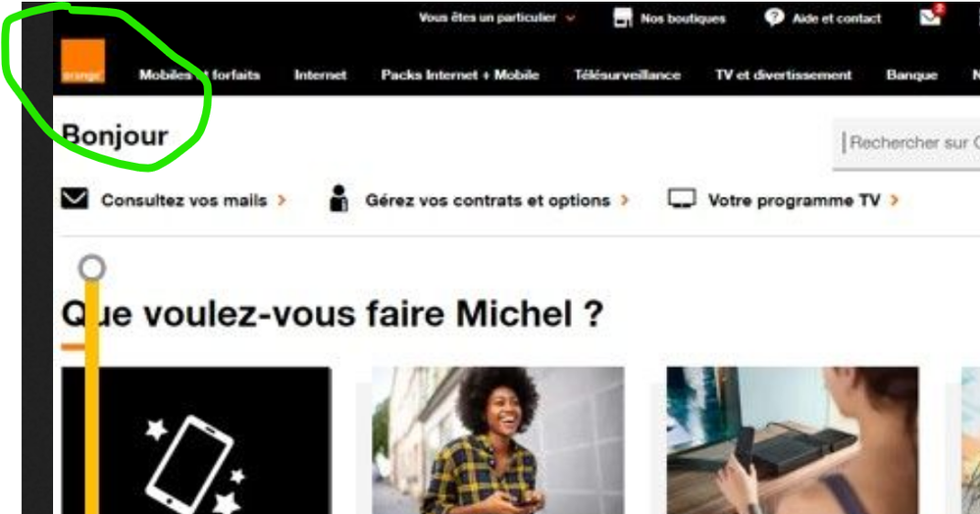Viewport: 980px width, 514px height.
Task: Click the smiling woman photo thumbnail
Action: [497, 440]
